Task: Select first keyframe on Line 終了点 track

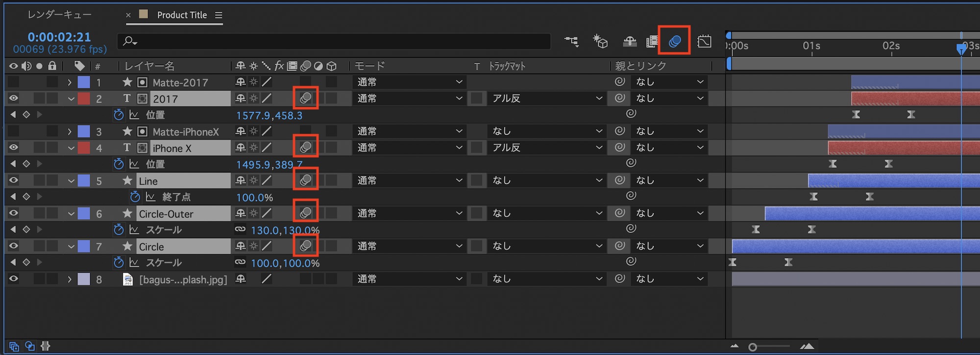Action: 814,197
